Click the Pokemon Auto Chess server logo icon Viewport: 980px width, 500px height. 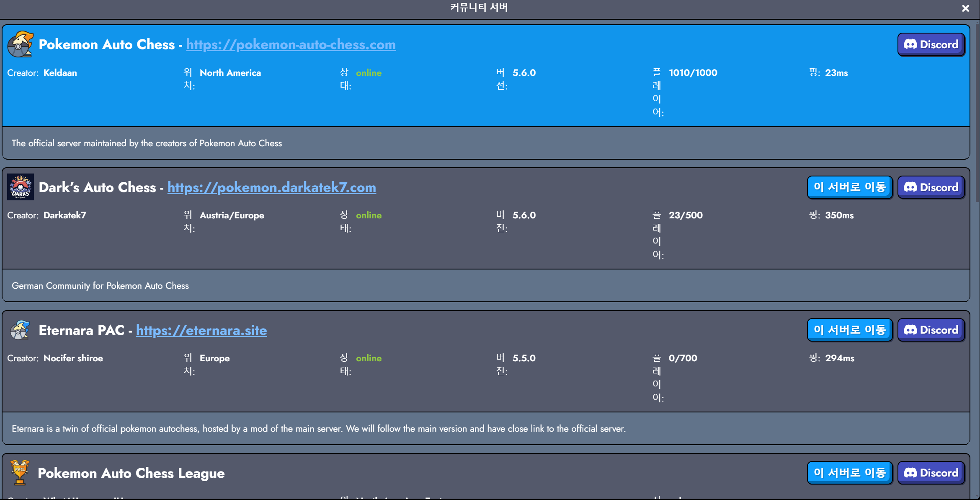pos(20,44)
